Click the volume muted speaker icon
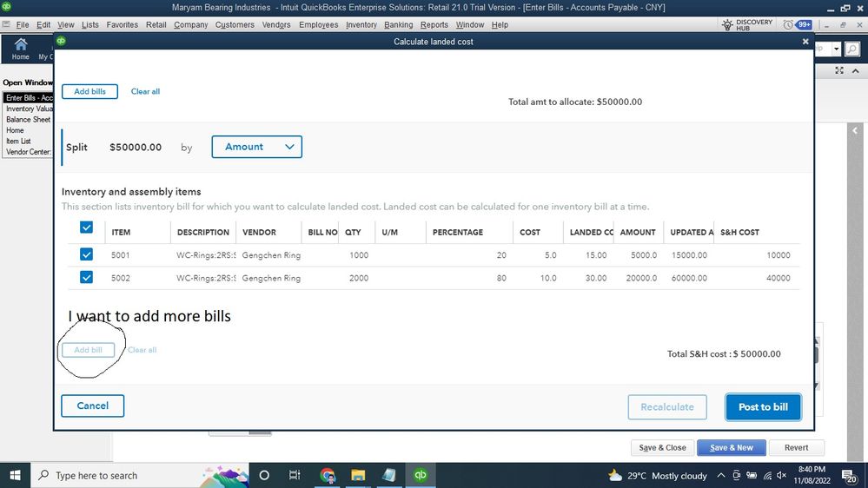 [782, 475]
